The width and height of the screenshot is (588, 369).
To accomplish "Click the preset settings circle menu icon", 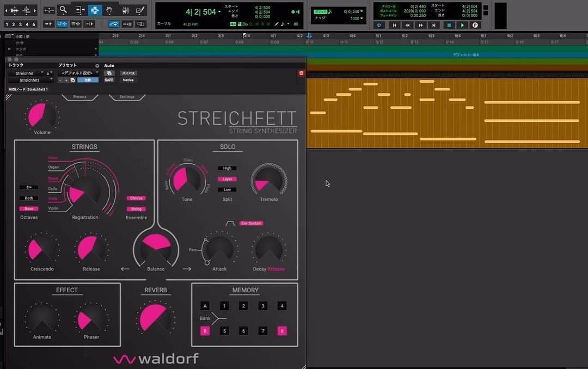I will point(97,66).
